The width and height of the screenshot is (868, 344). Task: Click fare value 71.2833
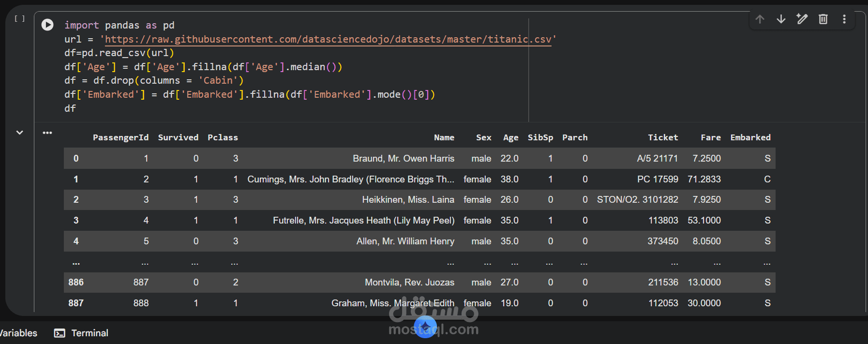point(704,179)
